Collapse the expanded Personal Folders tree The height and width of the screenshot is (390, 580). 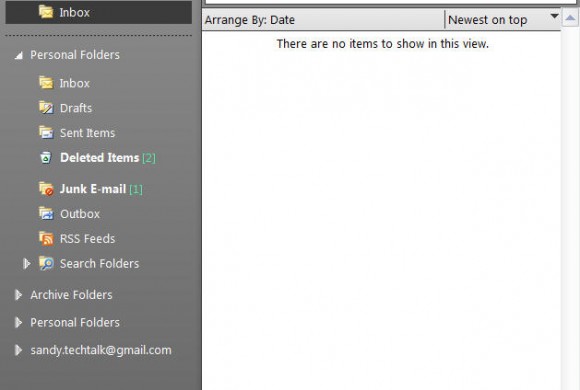18,56
